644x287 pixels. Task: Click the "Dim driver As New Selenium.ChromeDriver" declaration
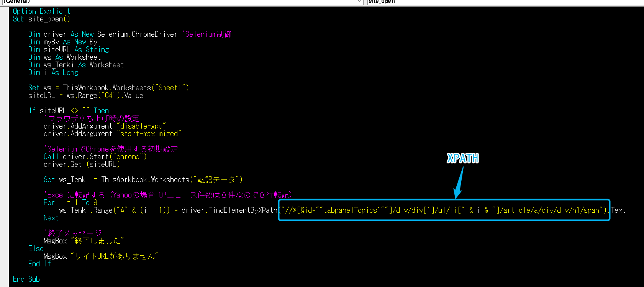[x=103, y=34]
